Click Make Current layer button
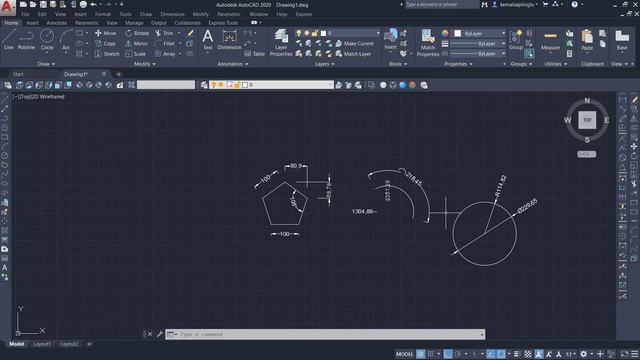Screen dimensions: 640x360 coord(354,43)
